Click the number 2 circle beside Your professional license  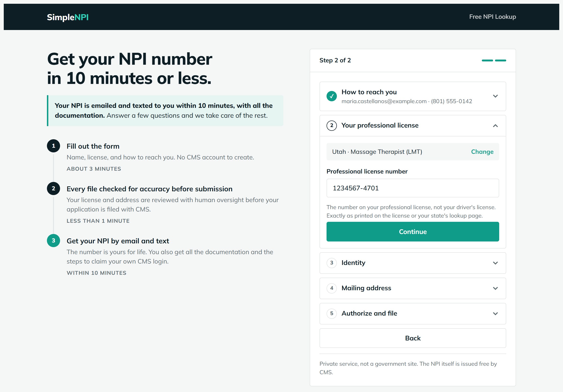tap(331, 125)
